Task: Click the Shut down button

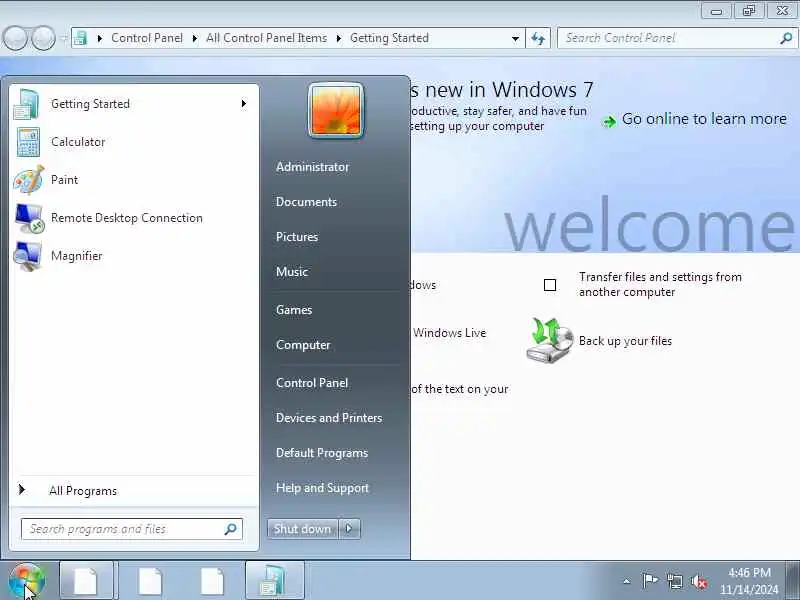Action: pos(303,529)
